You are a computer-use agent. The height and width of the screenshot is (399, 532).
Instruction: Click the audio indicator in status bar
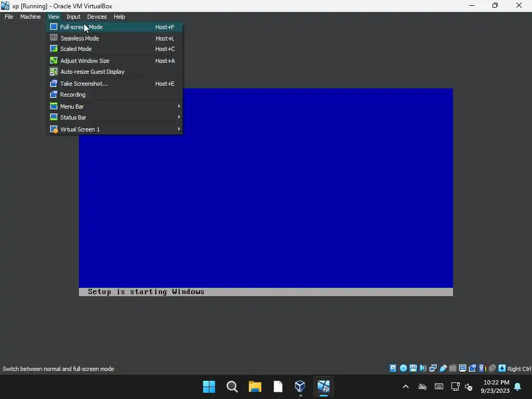pyautogui.click(x=423, y=368)
